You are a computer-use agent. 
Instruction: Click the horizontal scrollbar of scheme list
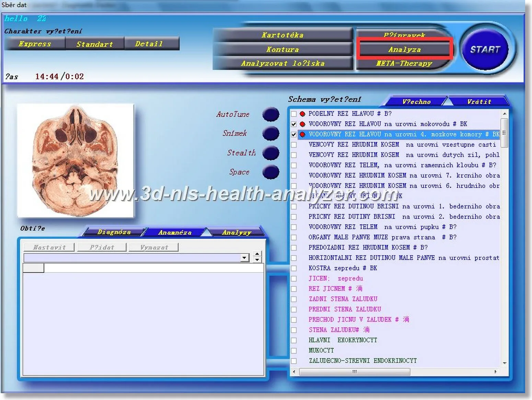click(354, 372)
